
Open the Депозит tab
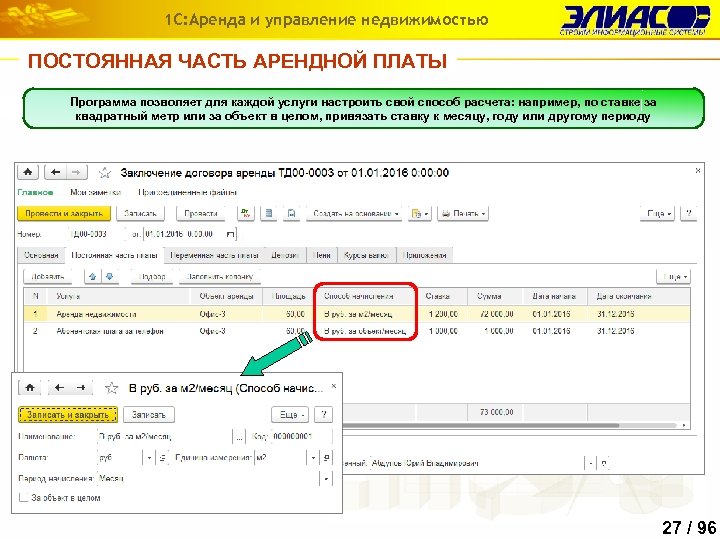tap(285, 255)
